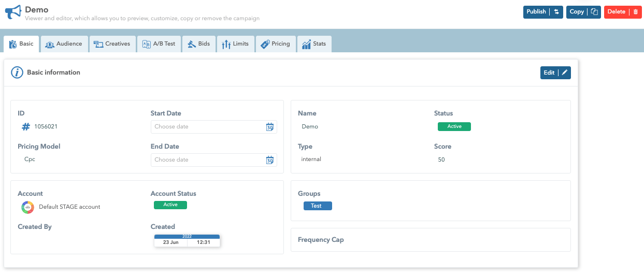This screenshot has width=644, height=275.
Task: Click the pencil icon on the Edit button
Action: 565,73
